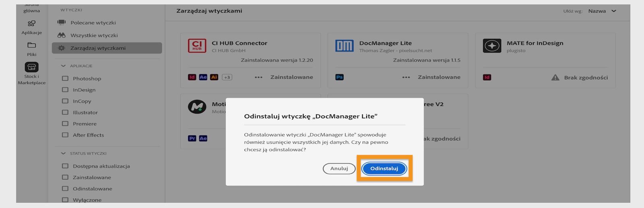Check the InCopy filter
Screen dimensions: 644x208
coord(65,101)
